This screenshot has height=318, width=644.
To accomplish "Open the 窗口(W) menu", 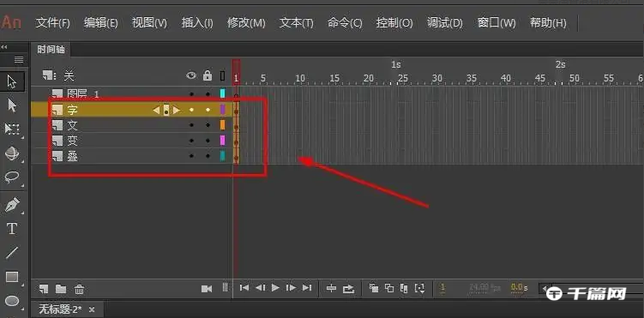I will tap(497, 23).
